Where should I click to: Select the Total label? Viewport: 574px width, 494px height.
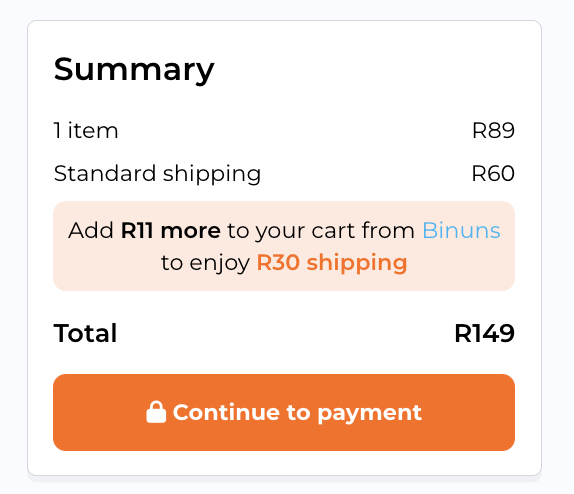click(x=85, y=333)
